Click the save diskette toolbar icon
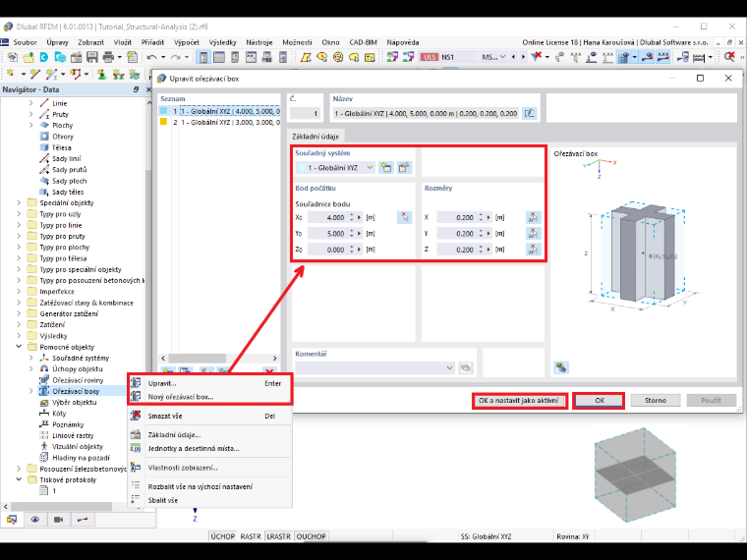 click(x=92, y=57)
